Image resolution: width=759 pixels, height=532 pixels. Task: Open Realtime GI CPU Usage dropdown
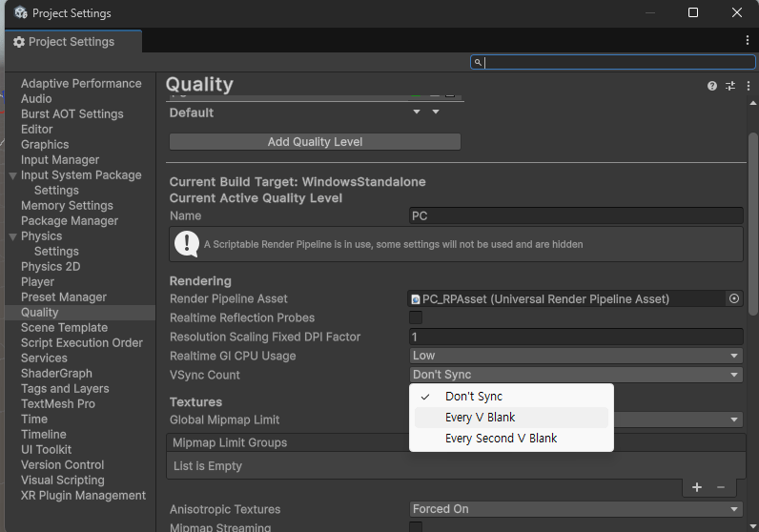(x=576, y=356)
